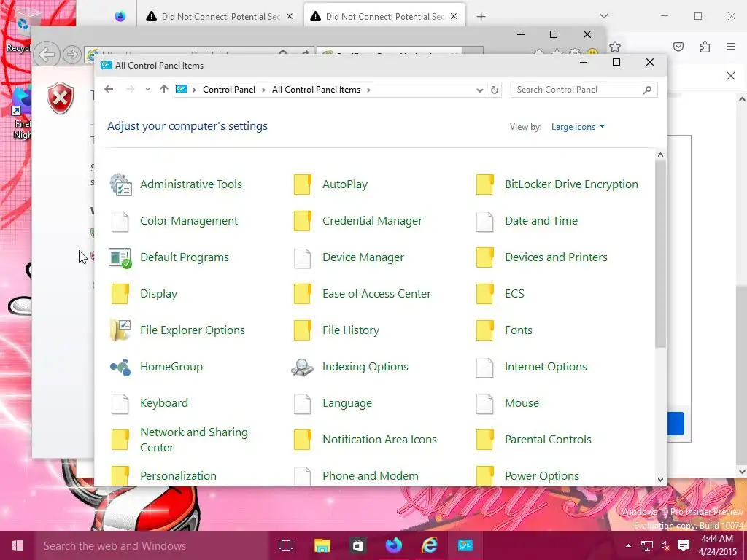Viewport: 747px width, 560px height.
Task: Click the File History icon
Action: point(303,330)
